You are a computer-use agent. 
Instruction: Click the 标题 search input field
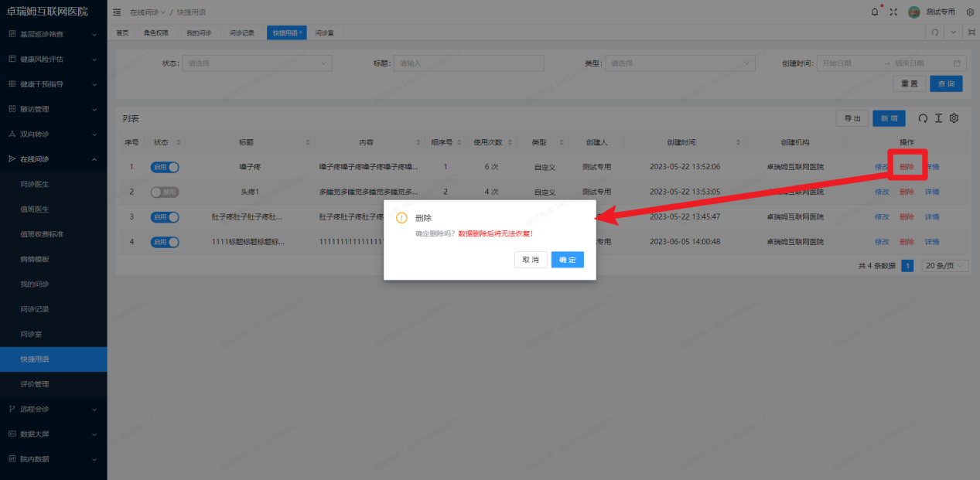tap(468, 63)
